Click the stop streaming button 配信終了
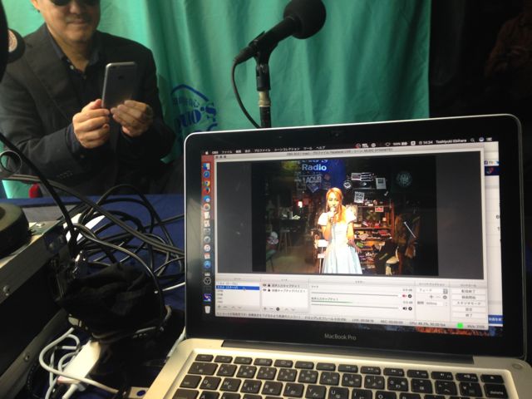 point(469,291)
